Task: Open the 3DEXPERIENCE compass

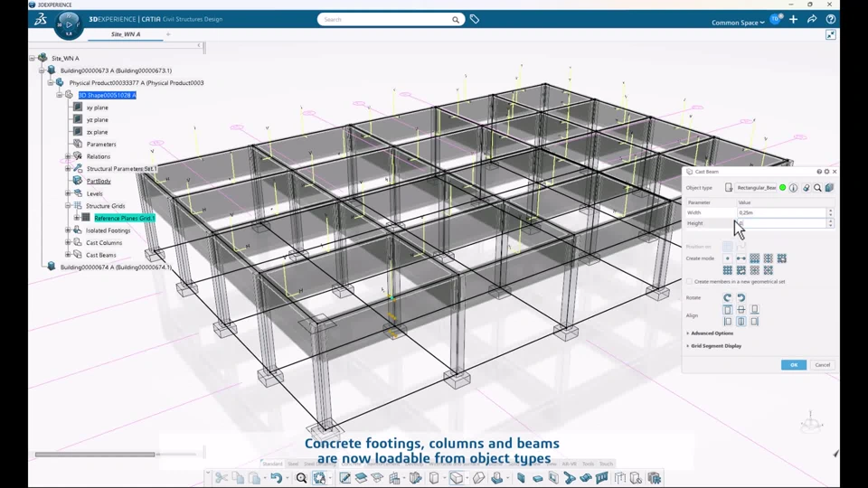Action: pos(69,25)
